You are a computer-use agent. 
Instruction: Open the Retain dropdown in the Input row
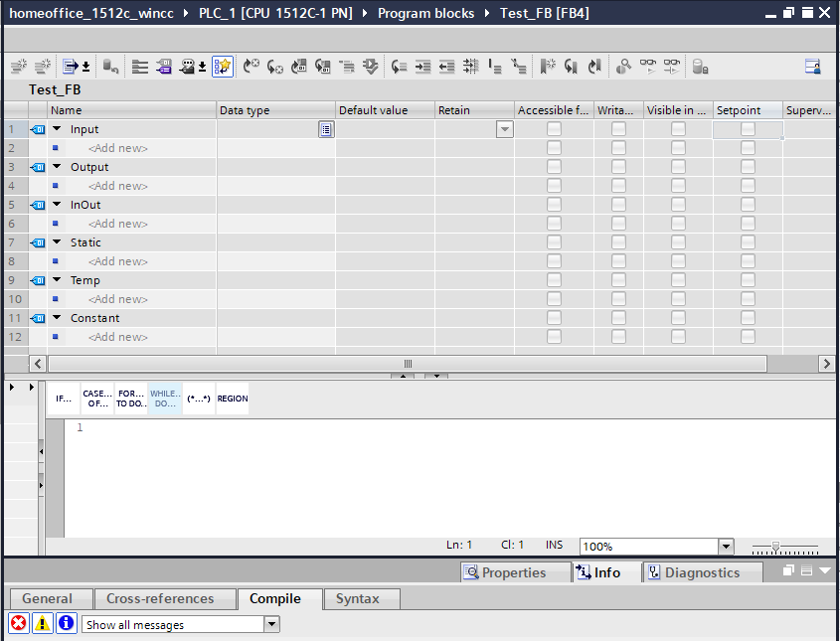tap(504, 129)
